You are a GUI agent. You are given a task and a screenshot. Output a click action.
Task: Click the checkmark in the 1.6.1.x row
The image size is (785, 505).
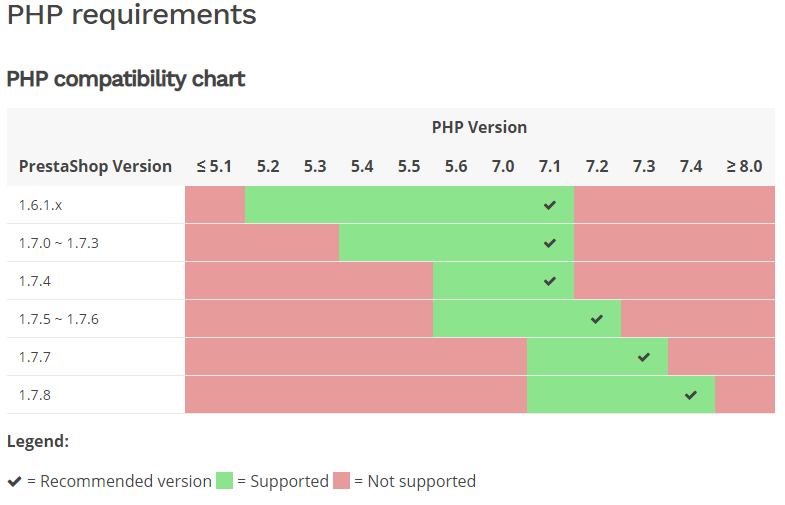[549, 205]
